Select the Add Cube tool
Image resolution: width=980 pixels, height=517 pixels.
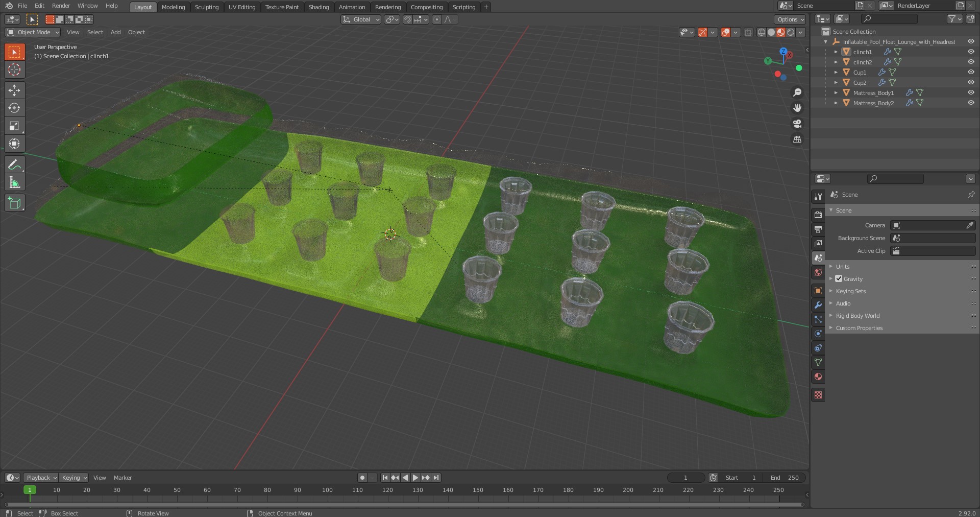[x=14, y=203]
